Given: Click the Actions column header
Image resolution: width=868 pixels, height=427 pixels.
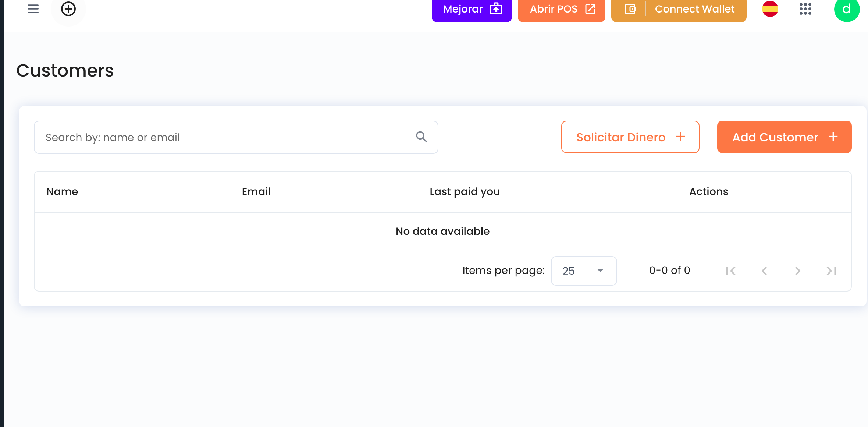Looking at the screenshot, I should point(709,191).
